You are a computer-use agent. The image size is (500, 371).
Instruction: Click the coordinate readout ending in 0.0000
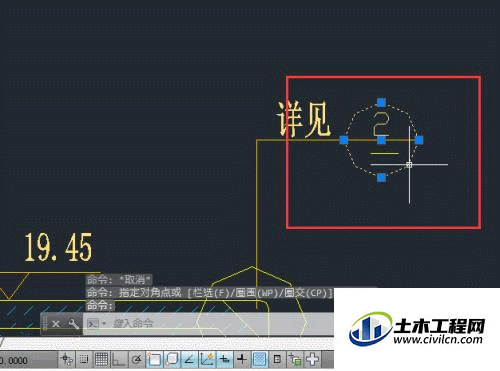tap(14, 361)
